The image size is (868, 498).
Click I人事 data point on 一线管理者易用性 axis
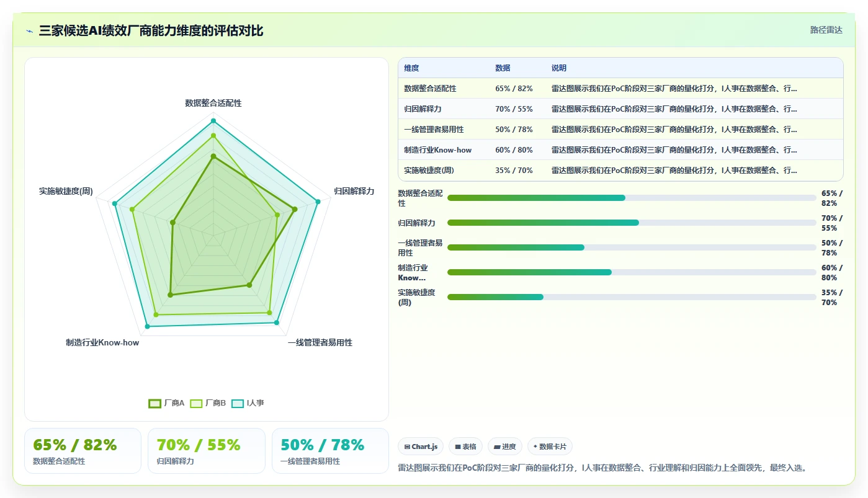tap(276, 322)
